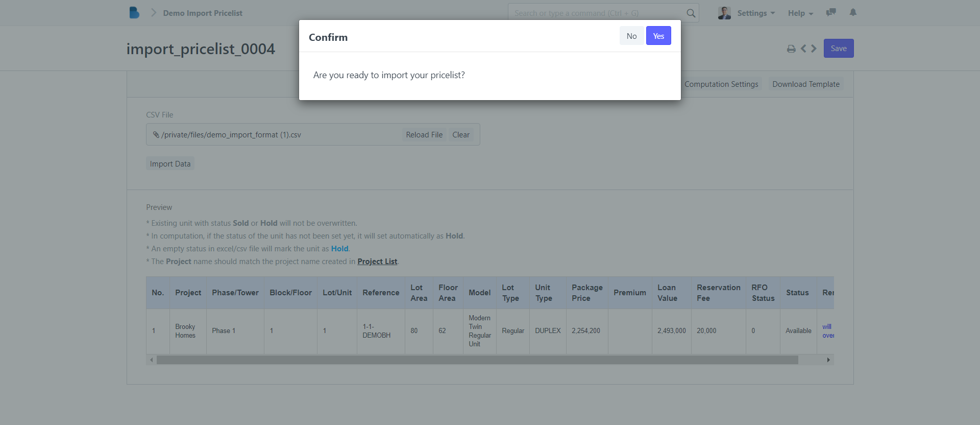Image resolution: width=980 pixels, height=425 pixels.
Task: Open the Project List link
Action: pos(377,262)
